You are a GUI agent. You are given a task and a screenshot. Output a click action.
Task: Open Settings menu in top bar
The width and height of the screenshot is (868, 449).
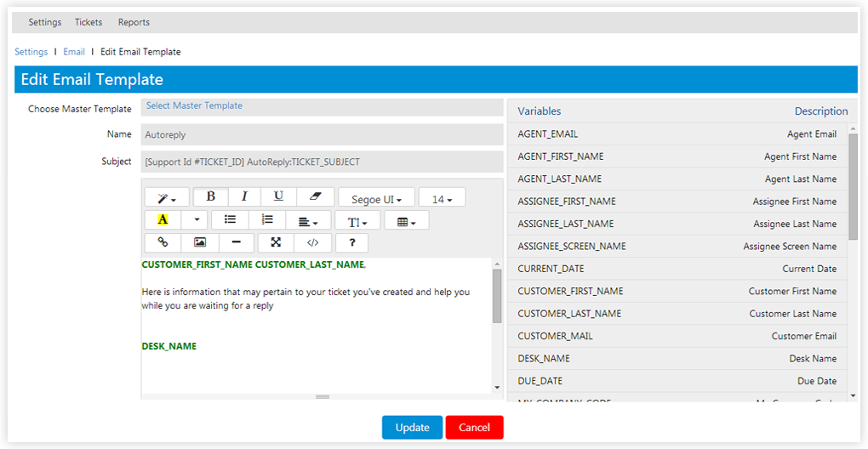pos(45,23)
